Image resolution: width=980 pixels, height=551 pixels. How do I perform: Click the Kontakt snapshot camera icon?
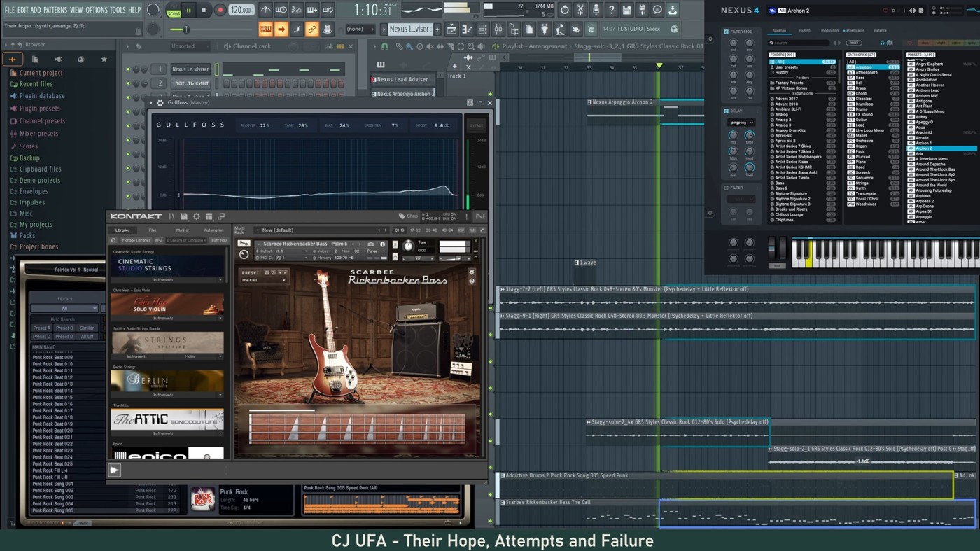pos(371,244)
